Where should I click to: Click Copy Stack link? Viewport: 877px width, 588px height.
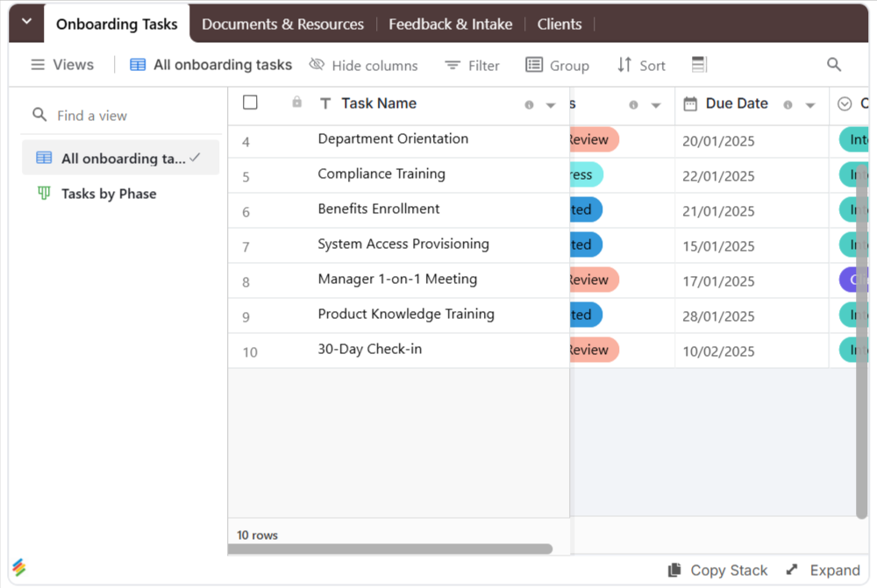pyautogui.click(x=717, y=570)
